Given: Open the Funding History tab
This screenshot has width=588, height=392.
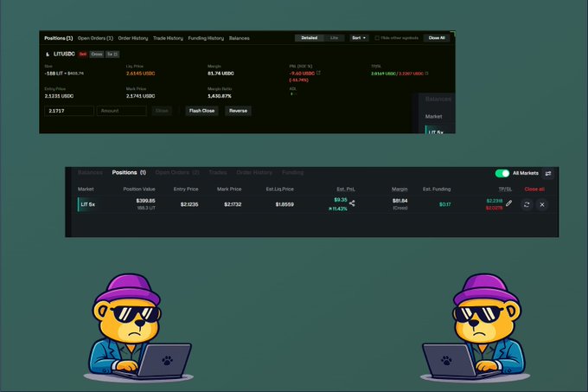Looking at the screenshot, I should [206, 38].
